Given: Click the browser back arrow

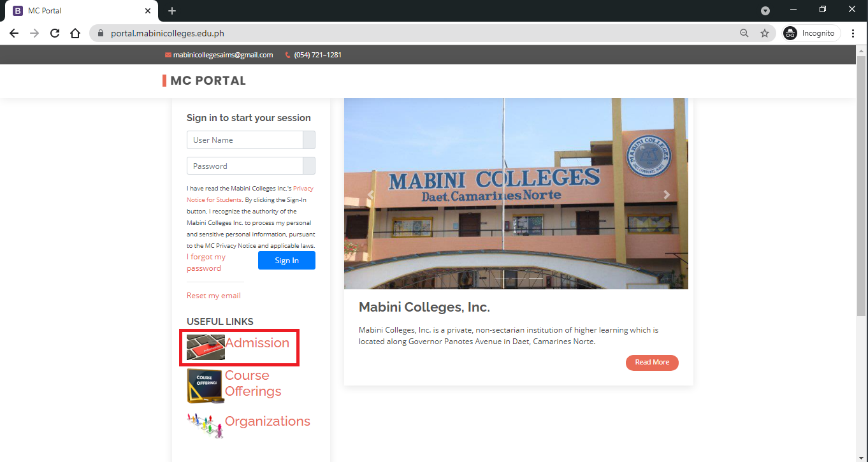Looking at the screenshot, I should click(x=14, y=34).
